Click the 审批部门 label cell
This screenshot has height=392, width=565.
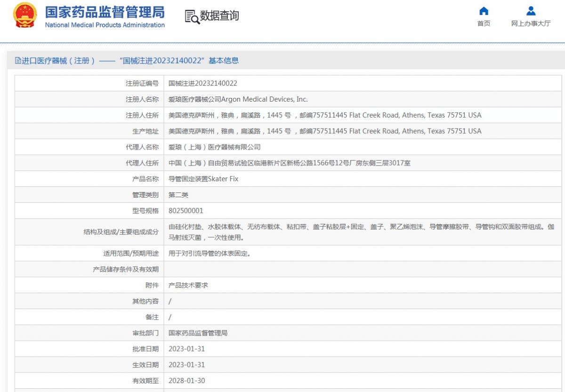click(x=89, y=333)
